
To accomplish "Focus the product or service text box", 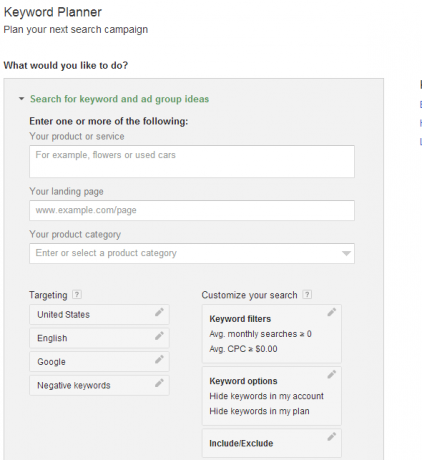I will 192,161.
